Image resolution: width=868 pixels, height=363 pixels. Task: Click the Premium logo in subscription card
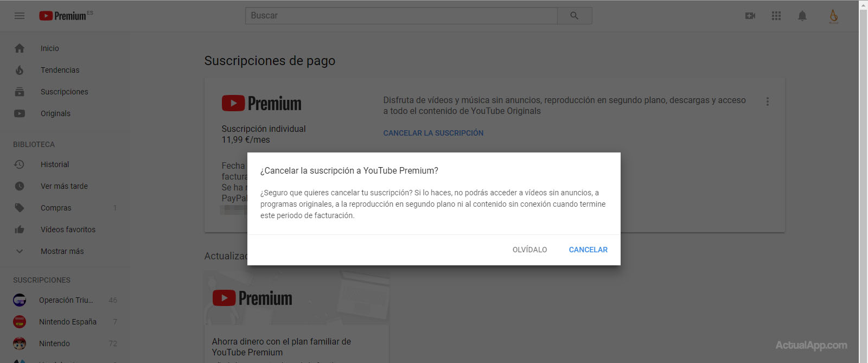[261, 103]
